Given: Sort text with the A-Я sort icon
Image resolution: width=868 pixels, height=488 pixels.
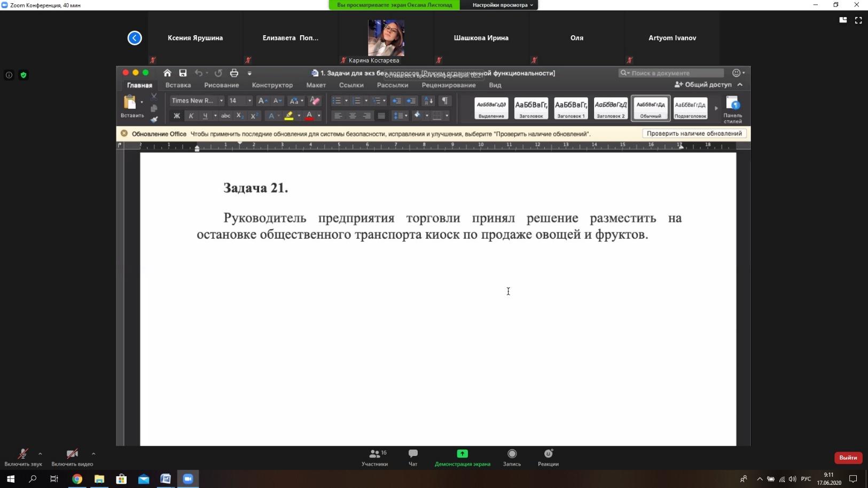Looking at the screenshot, I should pyautogui.click(x=428, y=101).
